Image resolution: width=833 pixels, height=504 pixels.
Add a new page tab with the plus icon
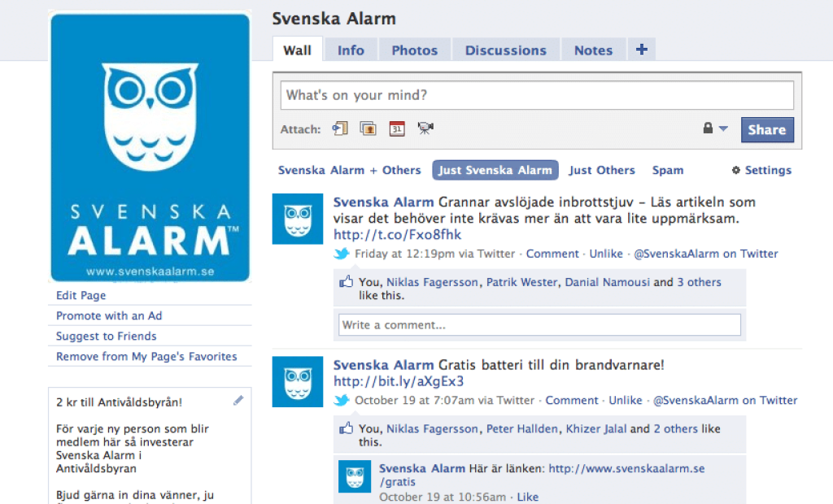pyautogui.click(x=641, y=49)
